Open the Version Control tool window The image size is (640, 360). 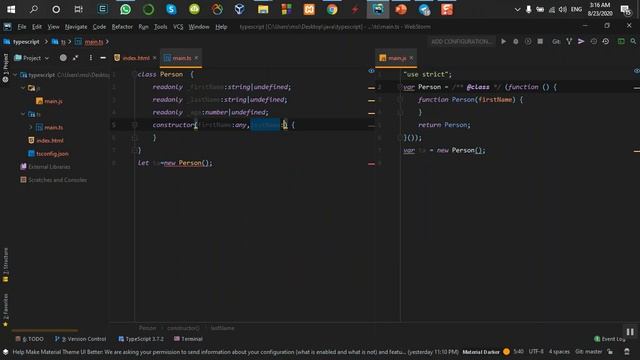81,339
